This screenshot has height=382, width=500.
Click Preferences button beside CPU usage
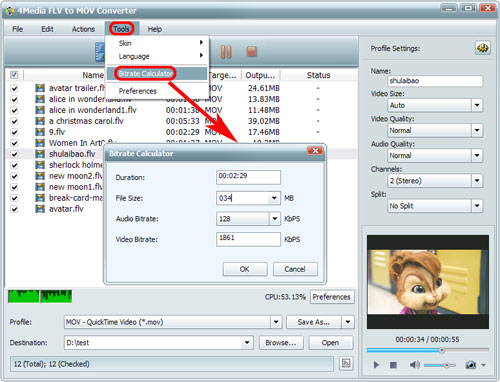(332, 297)
